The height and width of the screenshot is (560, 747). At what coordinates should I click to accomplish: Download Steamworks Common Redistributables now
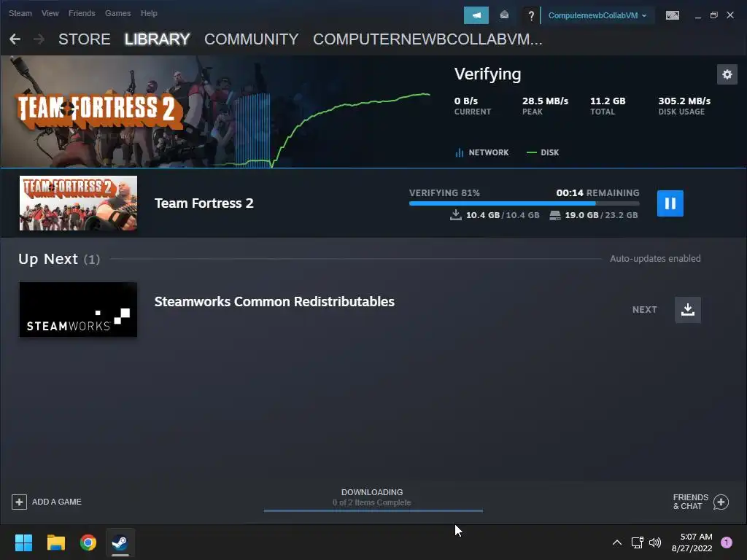tap(687, 309)
